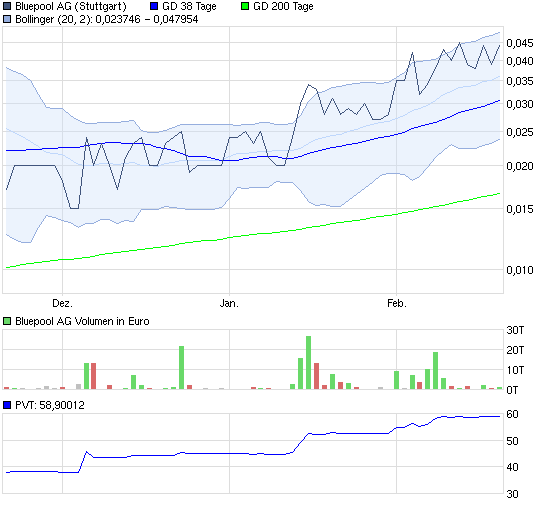Select the 'Bluepool AG (Stuttgart)' legend label
Image resolution: width=545 pixels, height=515 pixels.
(71, 7)
